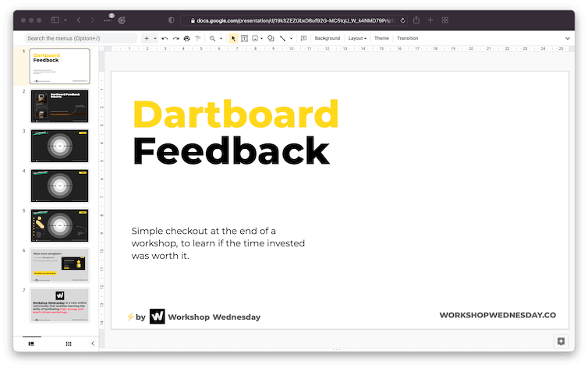Click the Line tool icon

coord(282,38)
